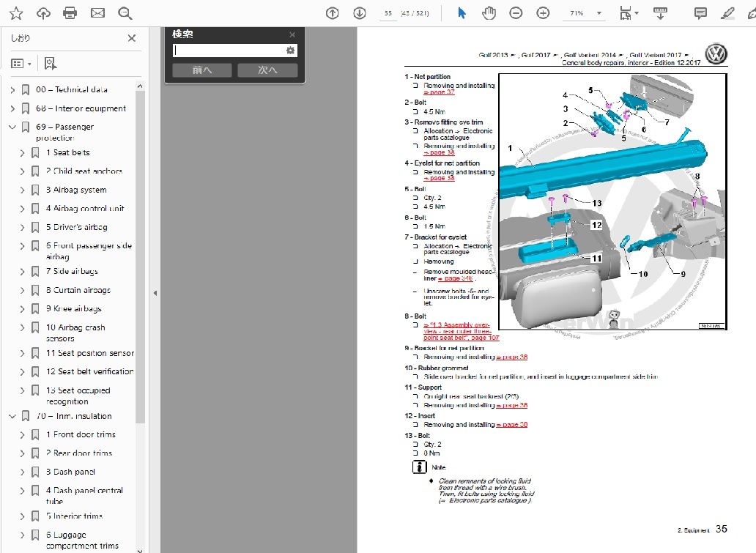Screen dimensions: 756x553
Task: Expand the 3 Airbag system bookmark
Action: 22,190
